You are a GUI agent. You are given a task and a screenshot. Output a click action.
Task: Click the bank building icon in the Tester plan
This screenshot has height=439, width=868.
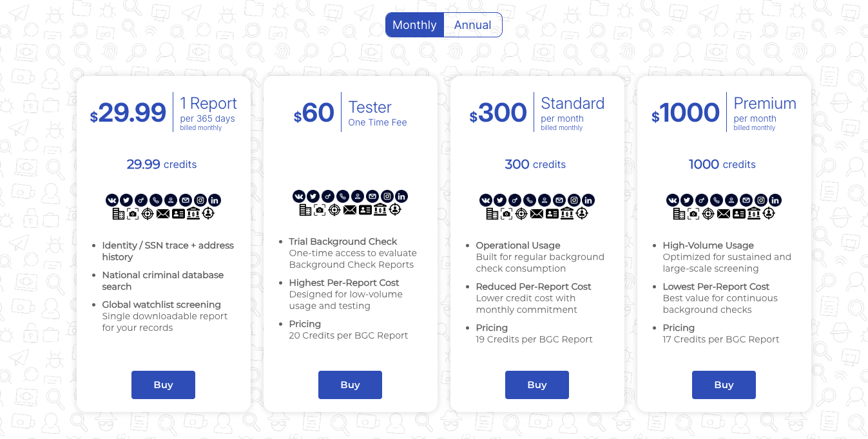click(x=380, y=210)
